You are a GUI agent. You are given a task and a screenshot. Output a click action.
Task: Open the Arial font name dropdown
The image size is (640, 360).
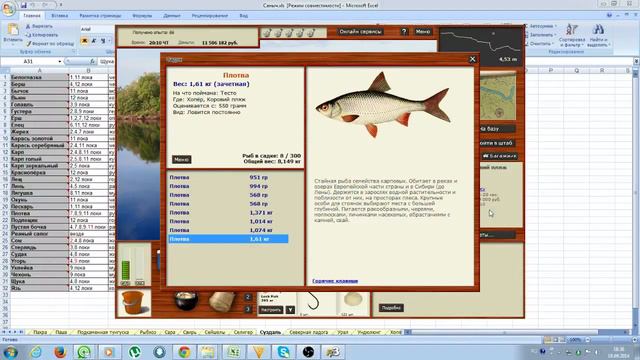pyautogui.click(x=96, y=29)
